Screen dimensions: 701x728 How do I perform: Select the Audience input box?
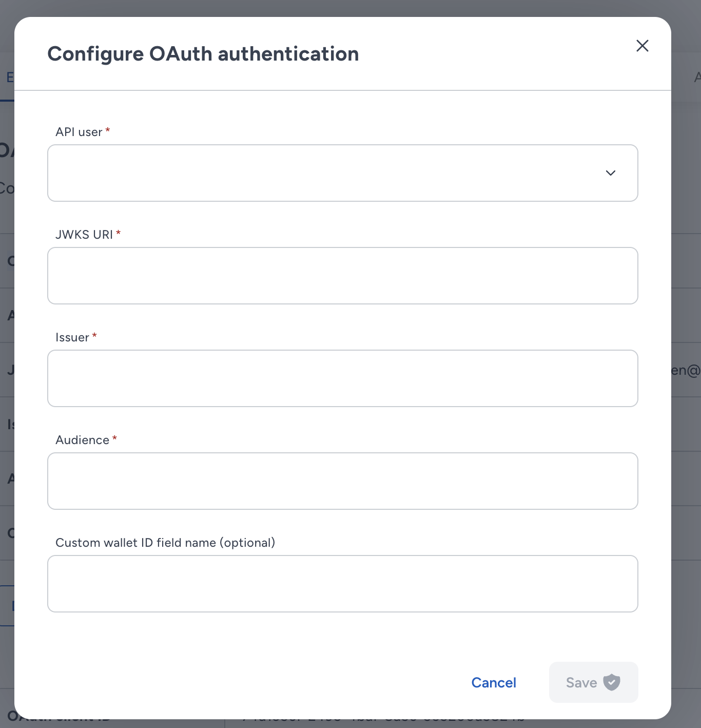pos(343,481)
